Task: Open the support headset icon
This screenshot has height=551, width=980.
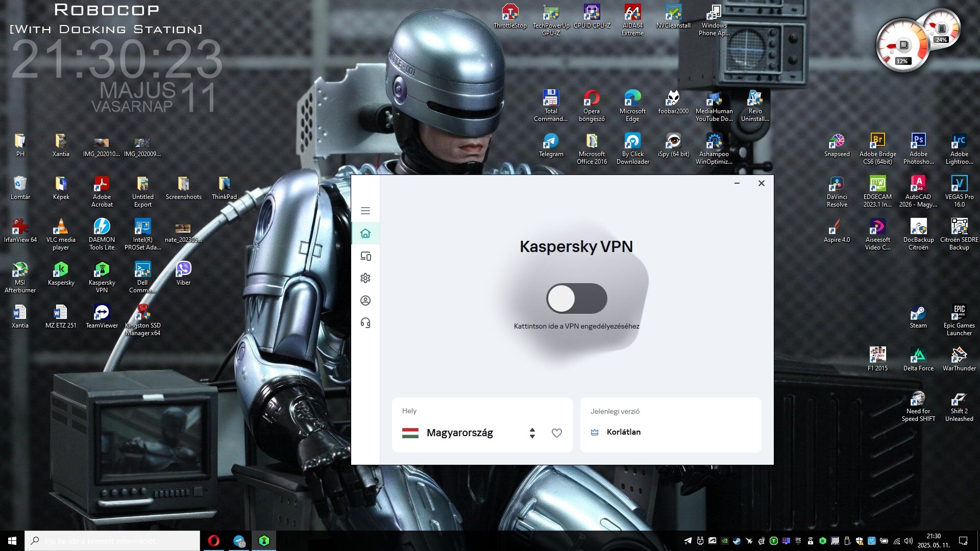Action: coord(365,323)
